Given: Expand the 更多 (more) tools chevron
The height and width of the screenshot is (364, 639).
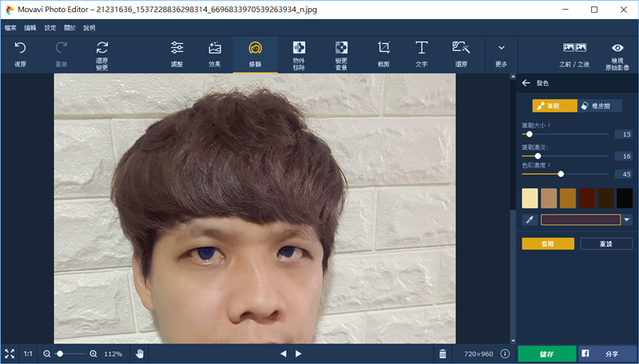Looking at the screenshot, I should 501,49.
